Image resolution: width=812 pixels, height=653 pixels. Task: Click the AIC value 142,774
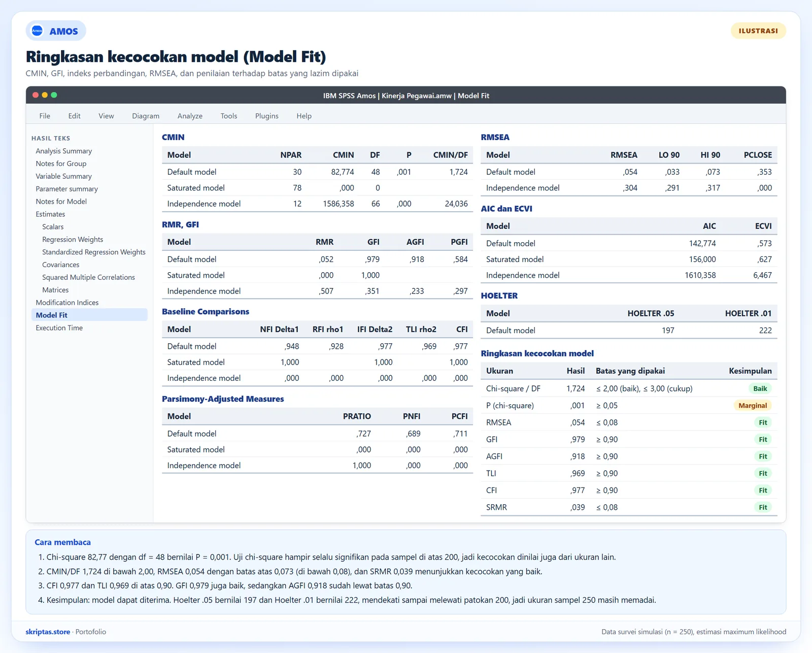click(702, 244)
